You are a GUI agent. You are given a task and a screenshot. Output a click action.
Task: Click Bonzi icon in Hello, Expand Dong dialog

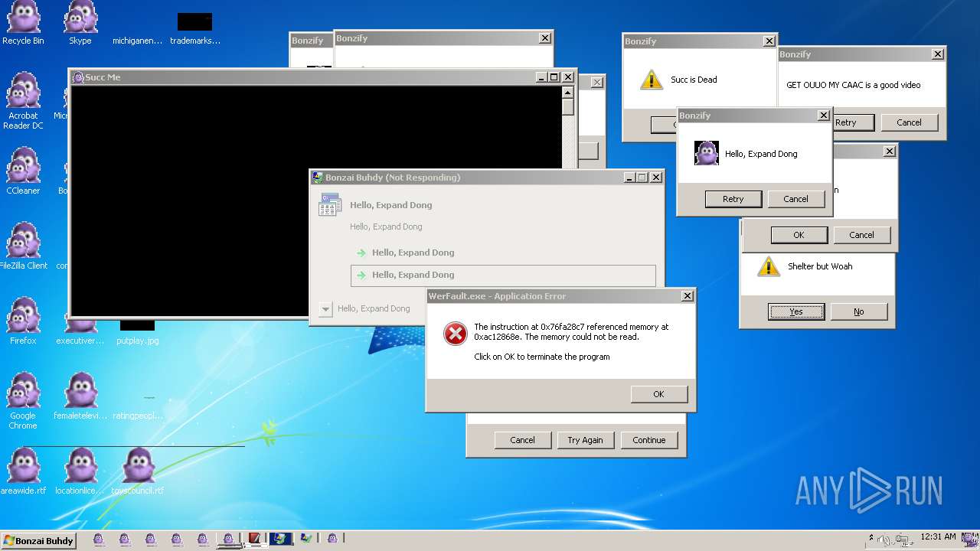[x=706, y=153]
